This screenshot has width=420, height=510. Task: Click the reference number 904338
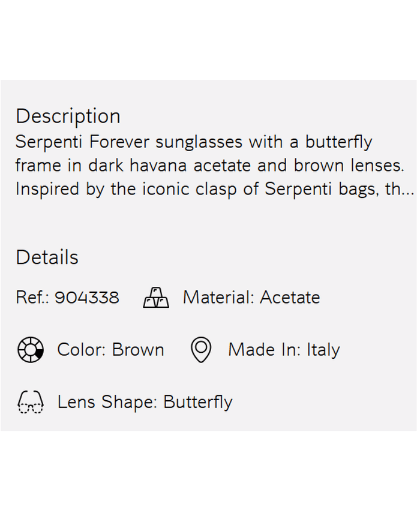pos(86,298)
